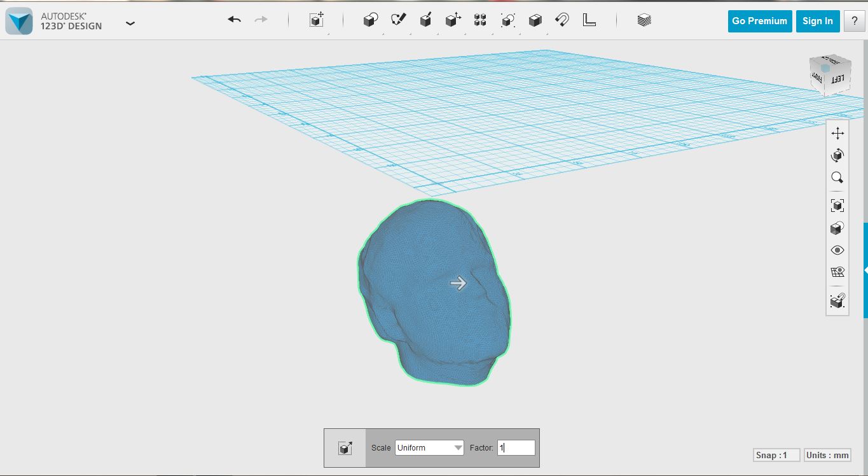Toggle snapping while moving objects

pos(837,300)
